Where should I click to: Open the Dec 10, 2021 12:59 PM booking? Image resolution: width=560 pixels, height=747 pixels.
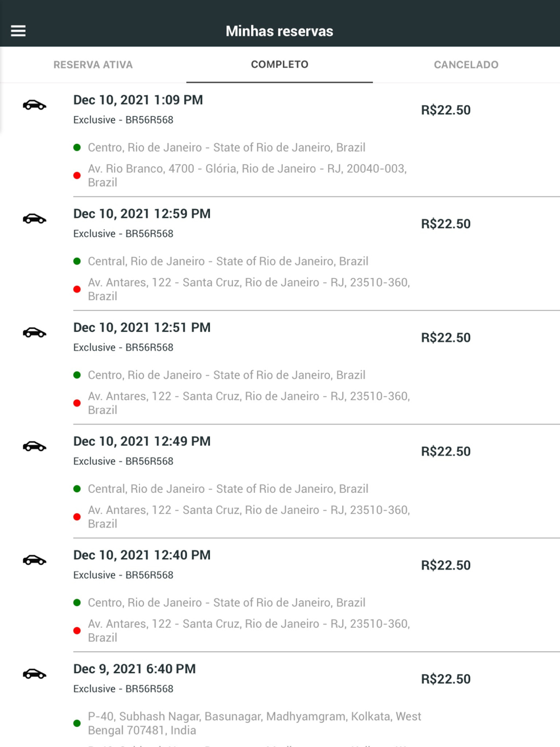(x=142, y=214)
